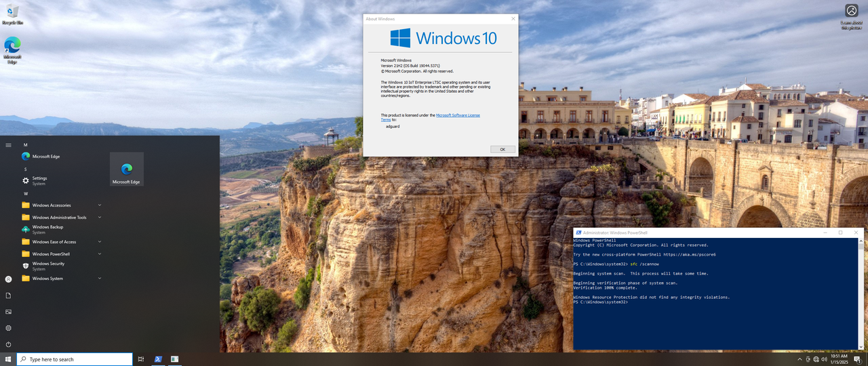868x366 pixels.
Task: Expand the Windows Administrative Tools folder
Action: [x=61, y=218]
